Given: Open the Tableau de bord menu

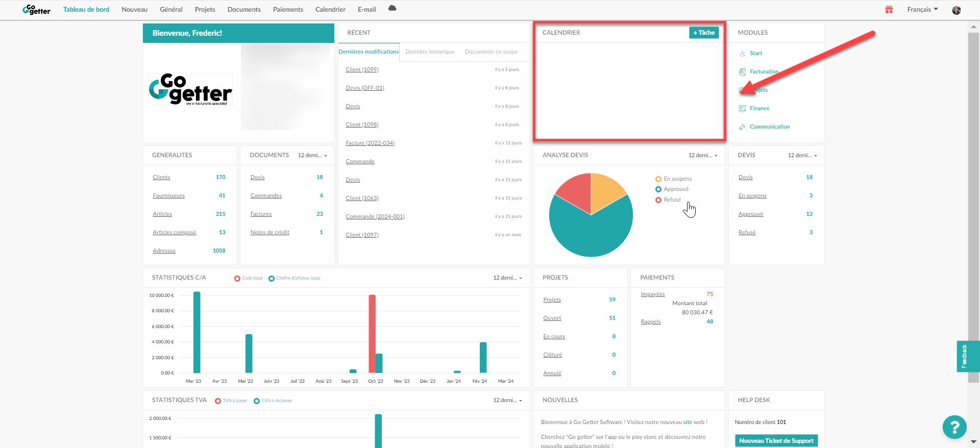Looking at the screenshot, I should pos(86,10).
